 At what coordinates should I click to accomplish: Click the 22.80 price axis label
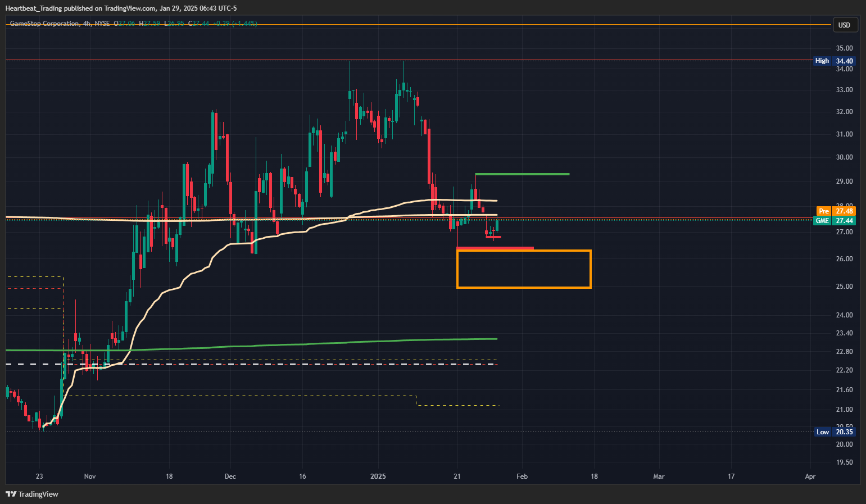(844, 352)
